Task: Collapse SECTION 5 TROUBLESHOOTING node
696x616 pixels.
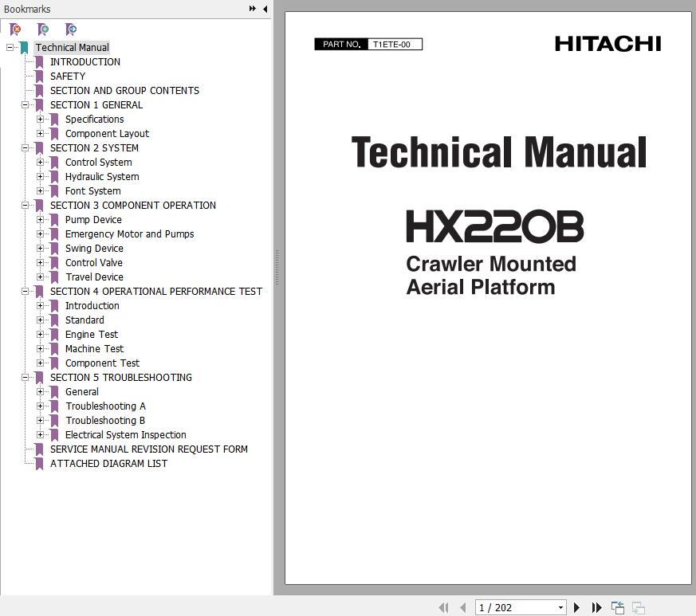Action: coord(25,377)
